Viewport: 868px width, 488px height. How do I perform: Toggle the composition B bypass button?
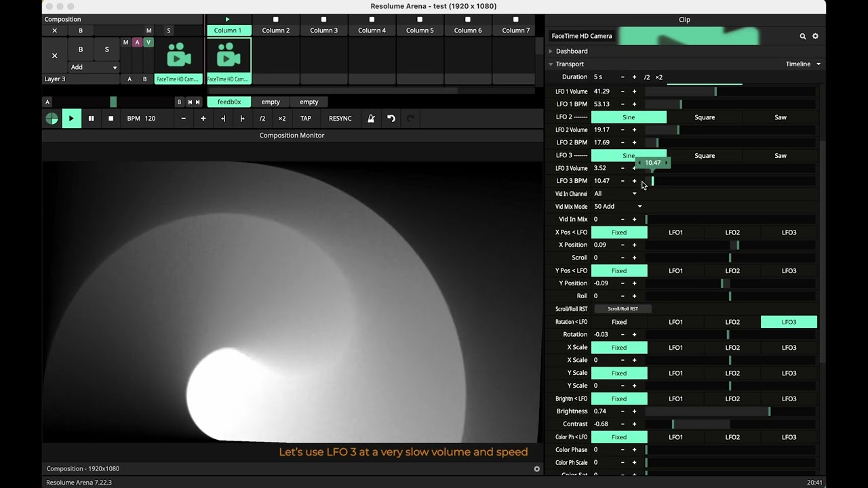[81, 30]
